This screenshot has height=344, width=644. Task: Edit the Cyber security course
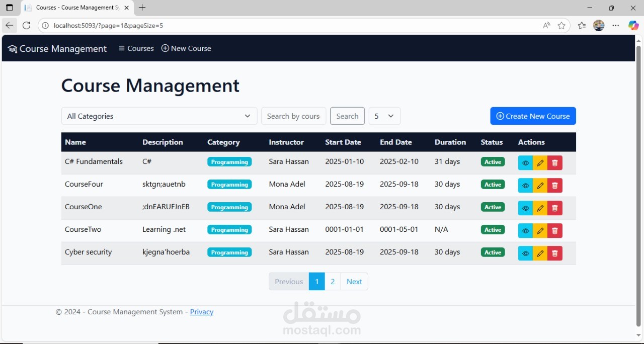(x=540, y=253)
